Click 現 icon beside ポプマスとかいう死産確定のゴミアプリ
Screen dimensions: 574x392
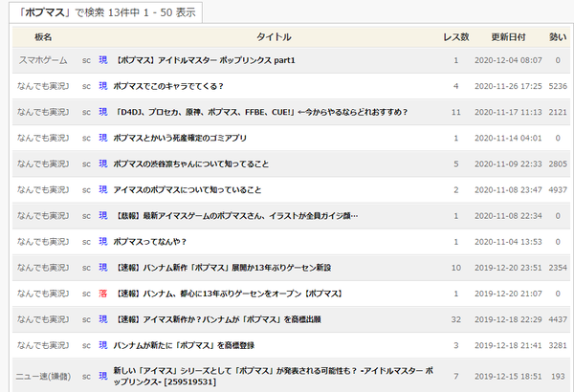pyautogui.click(x=103, y=138)
